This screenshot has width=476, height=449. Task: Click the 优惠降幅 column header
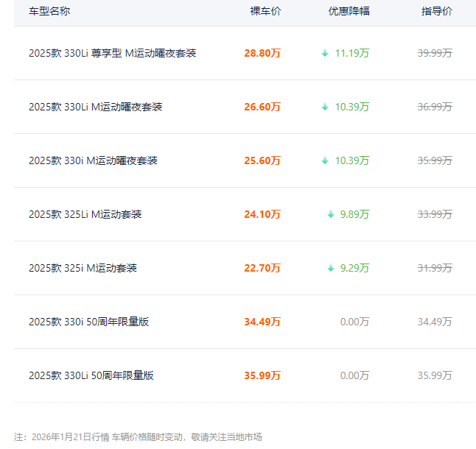[349, 12]
